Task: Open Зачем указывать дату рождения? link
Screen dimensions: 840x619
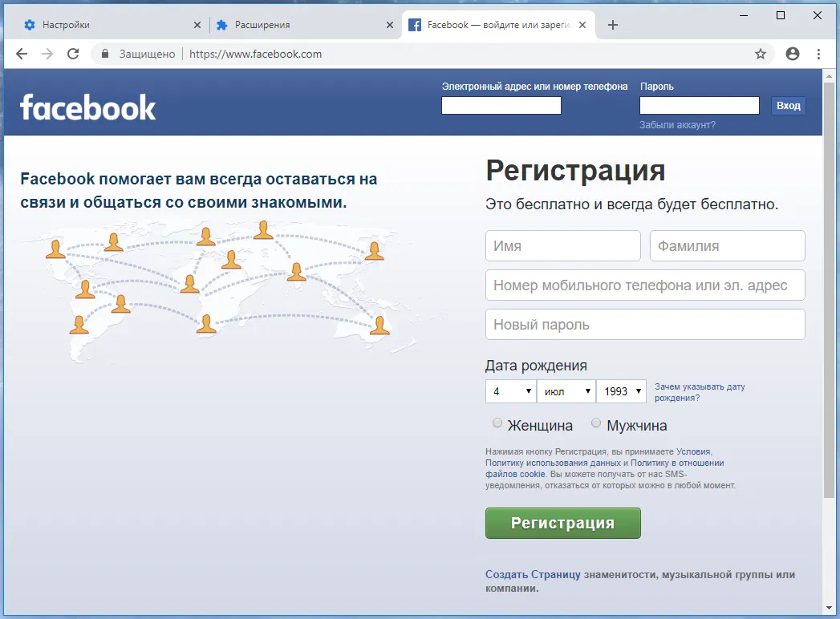Action: point(700,392)
